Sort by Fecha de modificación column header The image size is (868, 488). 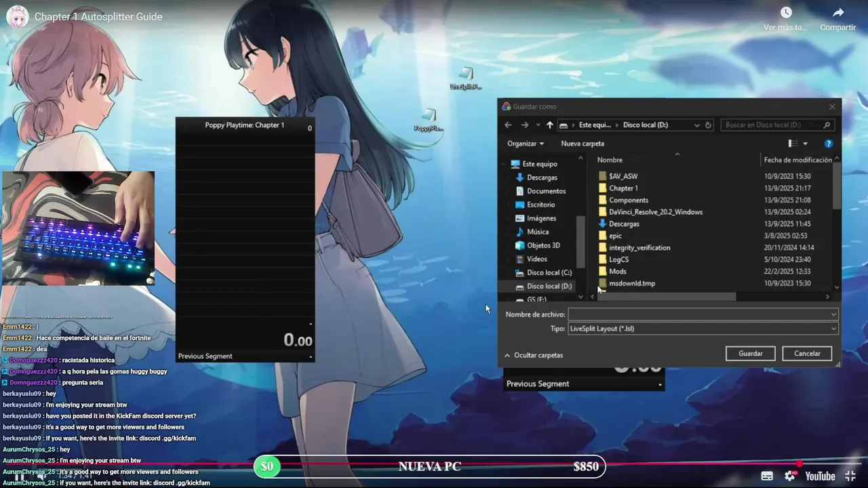click(x=797, y=160)
